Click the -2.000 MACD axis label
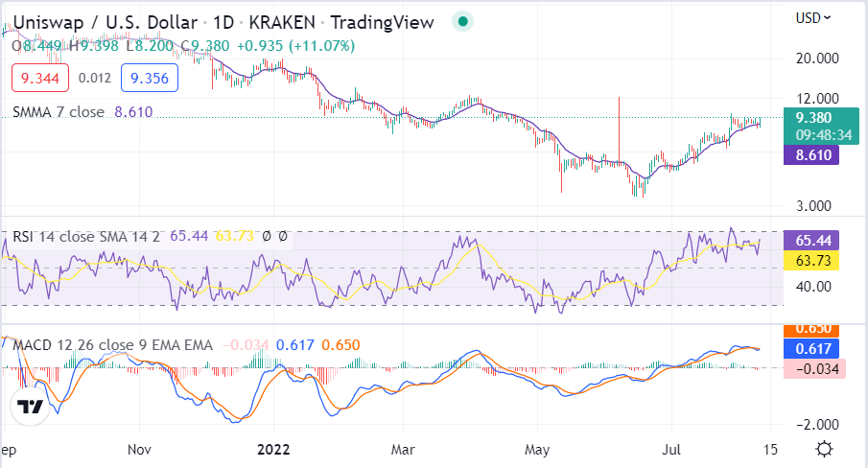This screenshot has width=868, height=468. [x=817, y=424]
